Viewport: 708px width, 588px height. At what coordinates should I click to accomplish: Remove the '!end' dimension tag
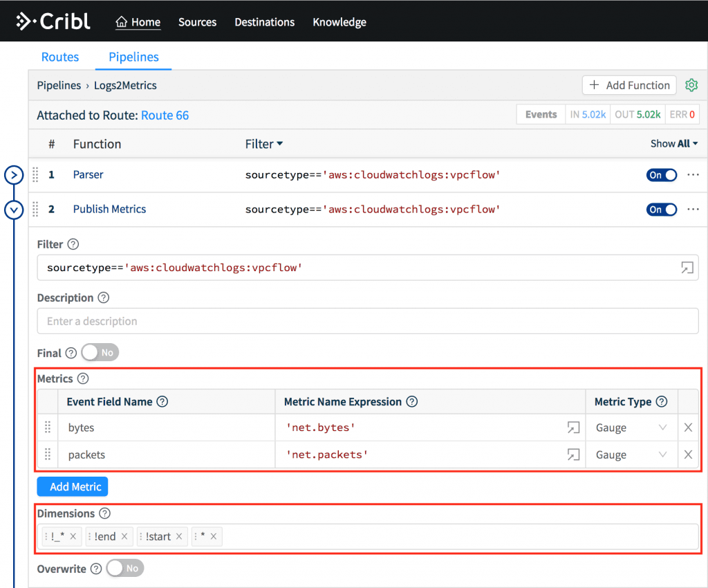(x=126, y=535)
